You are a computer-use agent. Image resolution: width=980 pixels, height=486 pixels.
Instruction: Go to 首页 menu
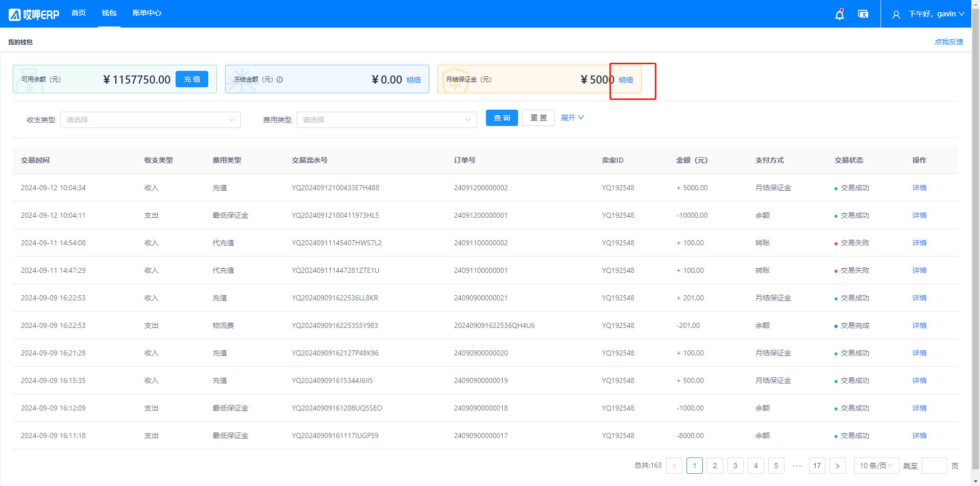[79, 13]
